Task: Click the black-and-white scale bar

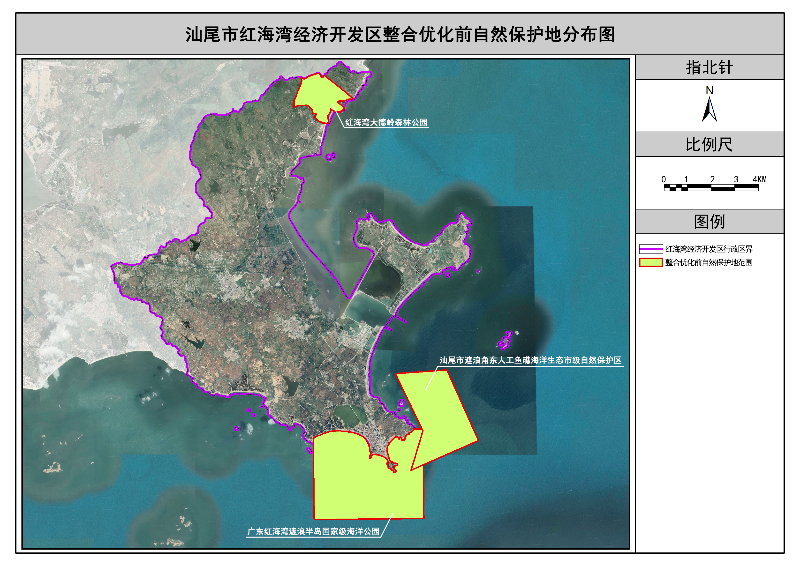Action: [x=711, y=187]
